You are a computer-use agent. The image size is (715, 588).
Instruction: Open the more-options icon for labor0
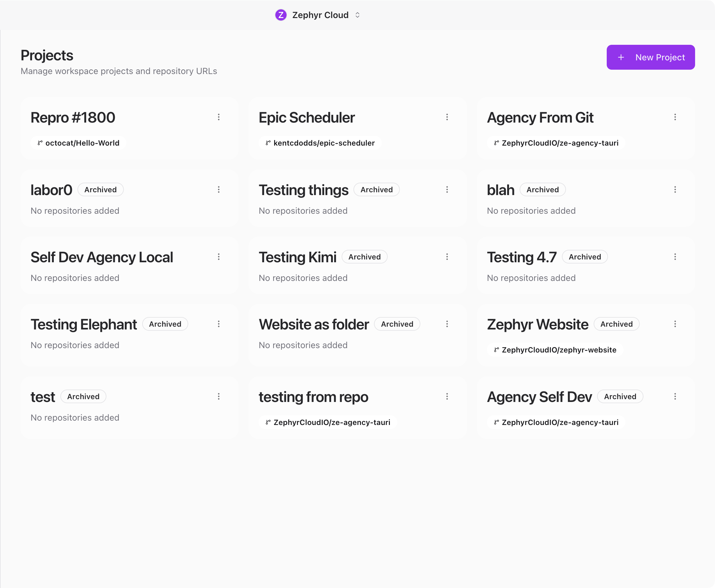point(219,190)
